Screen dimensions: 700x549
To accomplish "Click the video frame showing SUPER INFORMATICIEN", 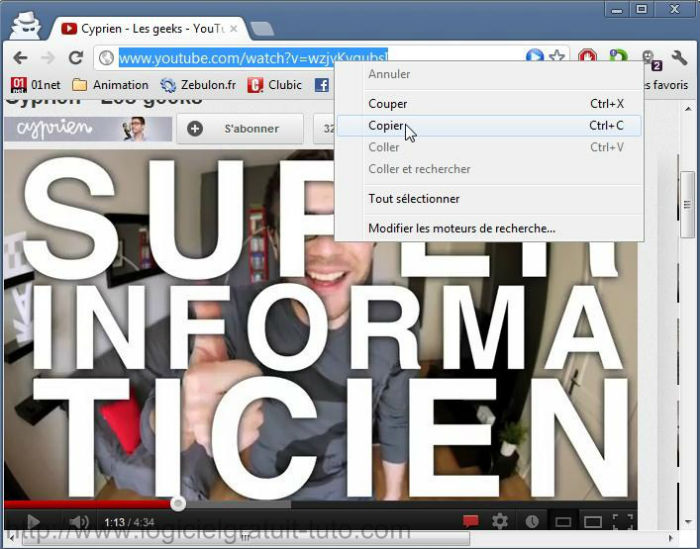I will tap(321, 325).
